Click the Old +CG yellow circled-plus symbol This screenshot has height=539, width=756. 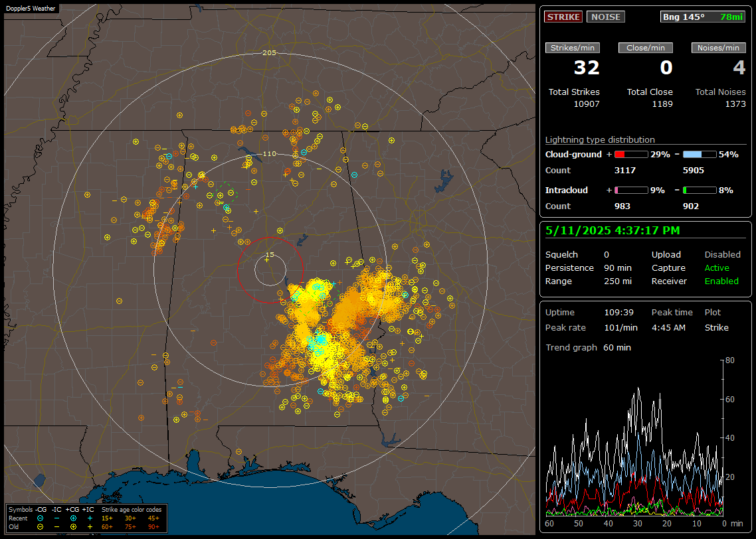(73, 527)
